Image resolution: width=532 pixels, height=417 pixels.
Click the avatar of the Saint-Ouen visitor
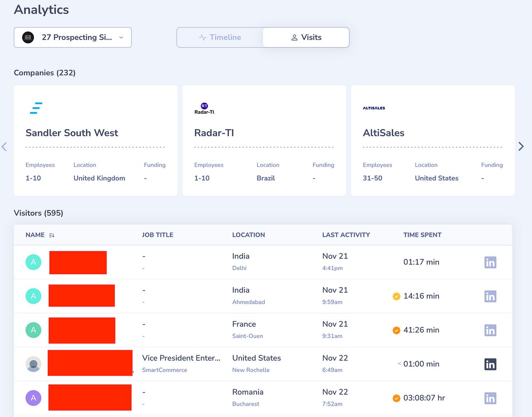pos(33,330)
